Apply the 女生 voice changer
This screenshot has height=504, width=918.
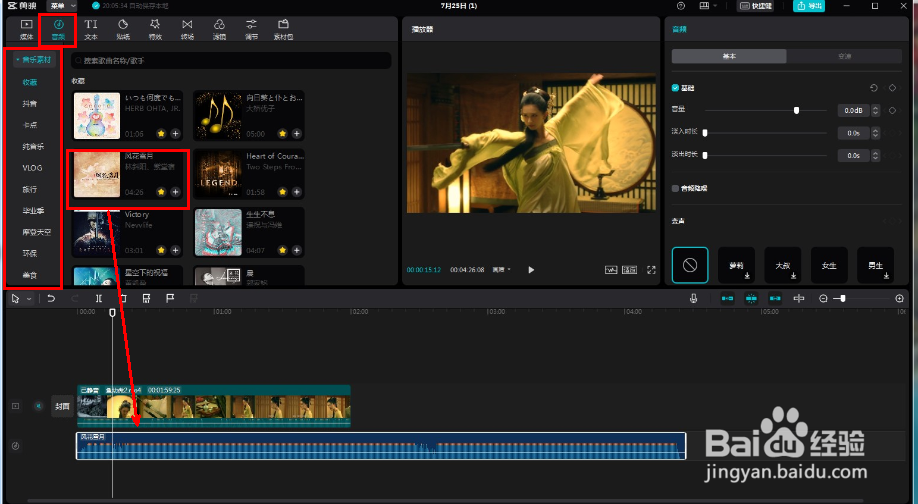pyautogui.click(x=829, y=265)
